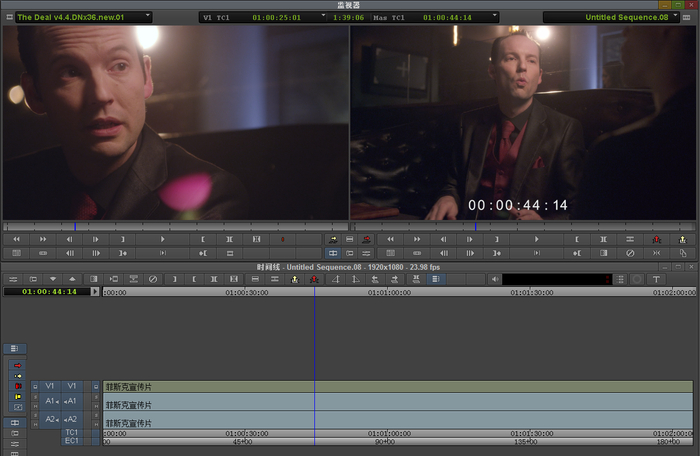Add a red marker in source monitor
Image resolution: width=700 pixels, height=456 pixels.
283,239
